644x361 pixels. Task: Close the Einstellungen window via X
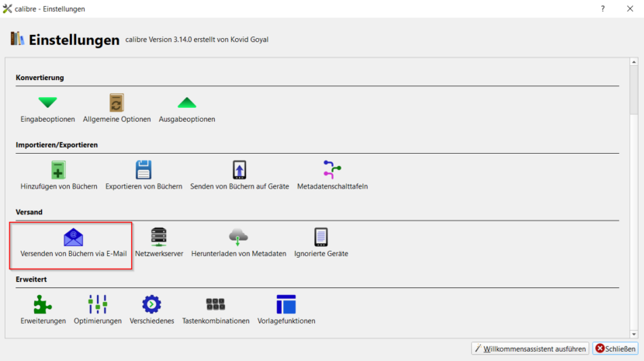tap(630, 9)
